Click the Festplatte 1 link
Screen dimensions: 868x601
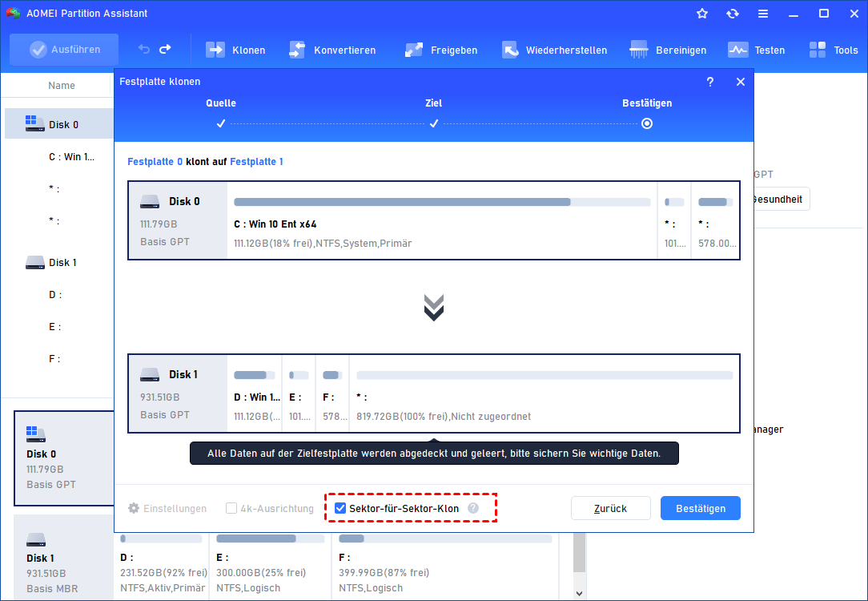(x=256, y=162)
